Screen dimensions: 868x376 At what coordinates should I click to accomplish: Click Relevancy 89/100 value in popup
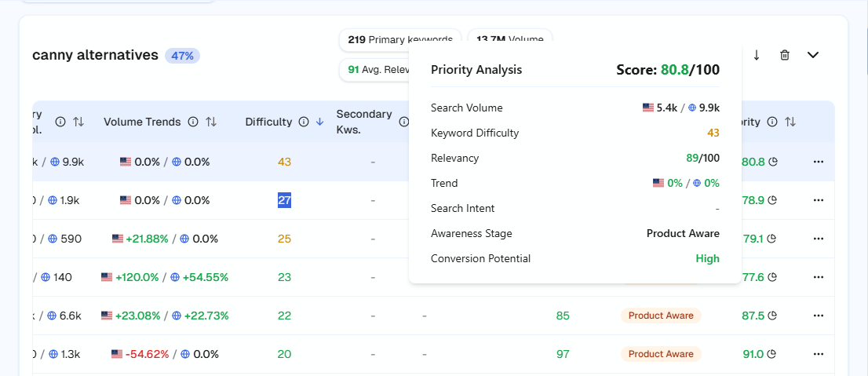click(x=703, y=158)
